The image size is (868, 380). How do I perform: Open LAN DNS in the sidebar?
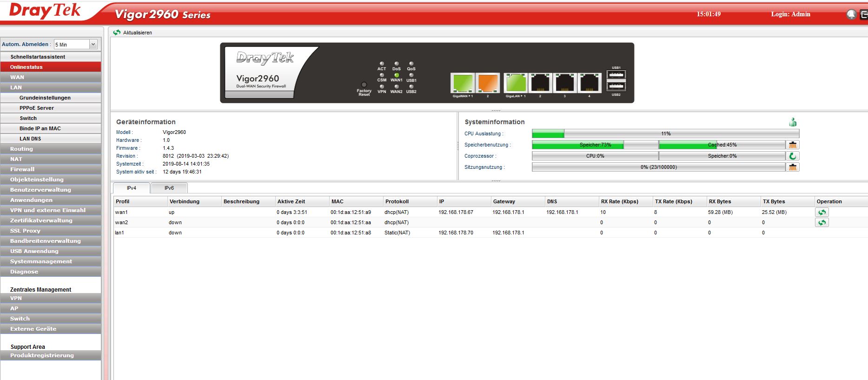pos(51,139)
